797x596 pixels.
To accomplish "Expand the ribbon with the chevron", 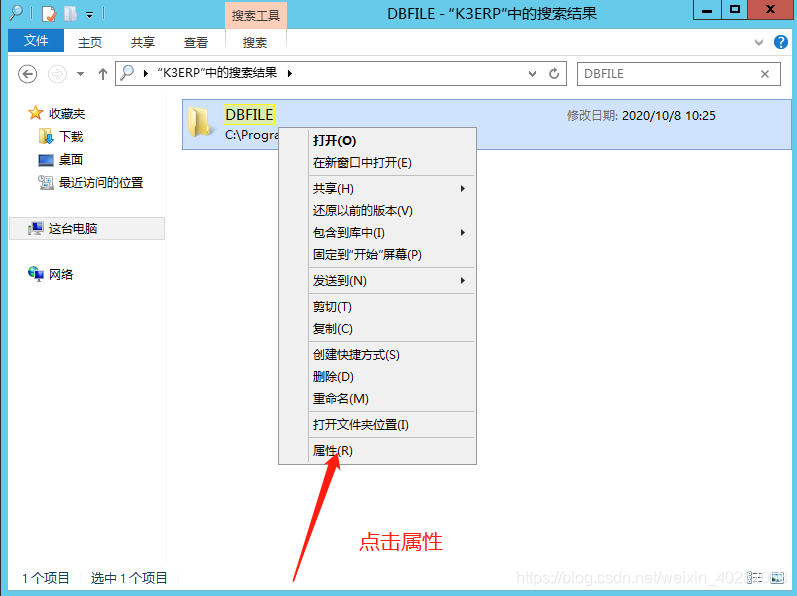I will click(x=759, y=42).
